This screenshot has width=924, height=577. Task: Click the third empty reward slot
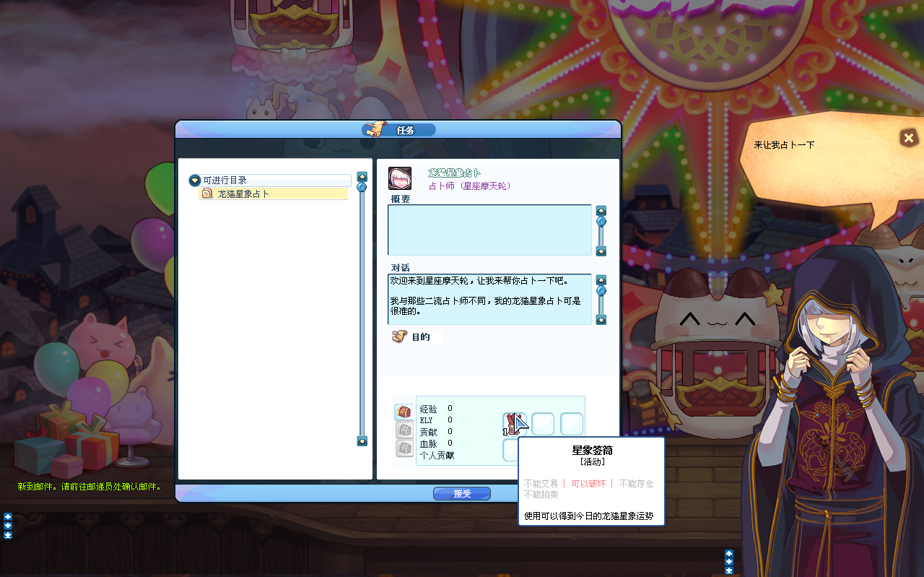click(572, 424)
